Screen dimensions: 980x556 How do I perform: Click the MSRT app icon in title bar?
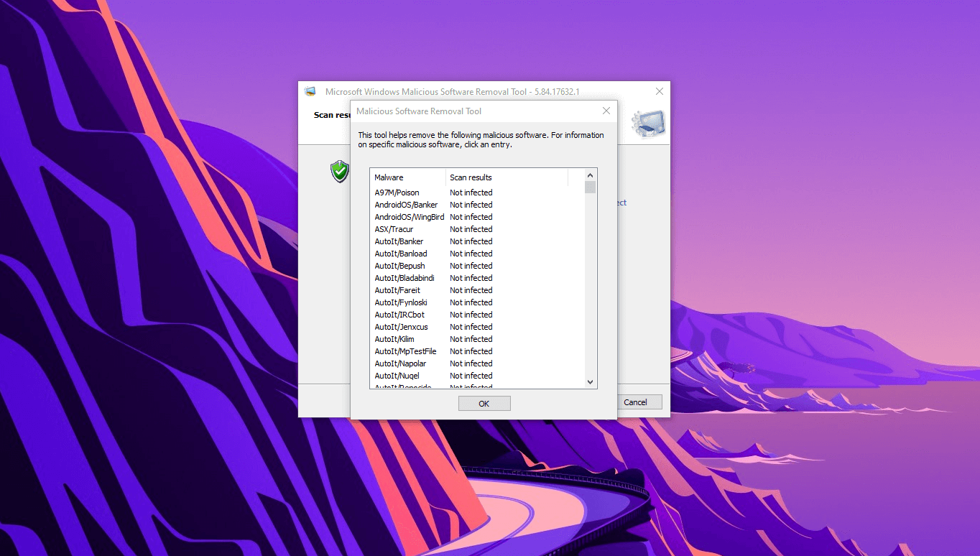(x=310, y=91)
